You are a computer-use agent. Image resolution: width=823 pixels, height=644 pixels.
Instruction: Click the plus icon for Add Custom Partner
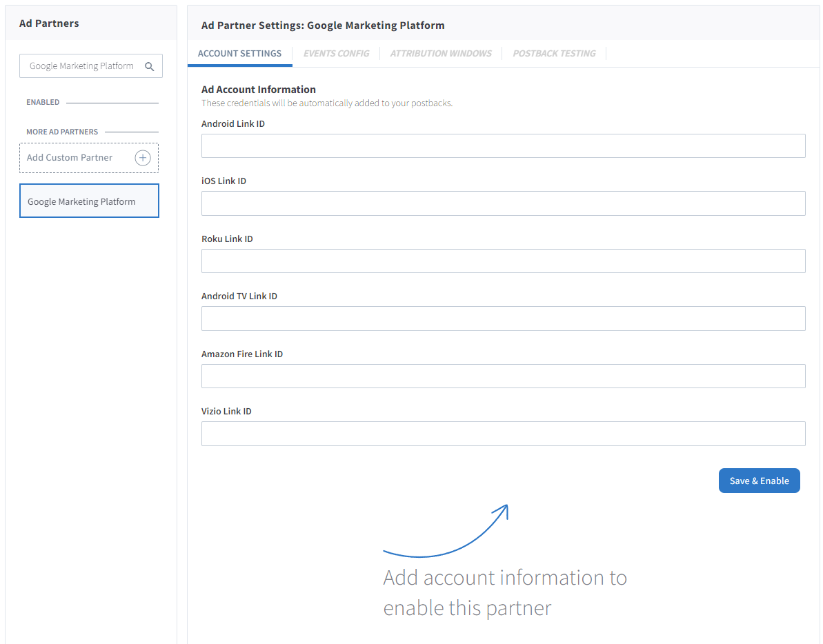(143, 158)
